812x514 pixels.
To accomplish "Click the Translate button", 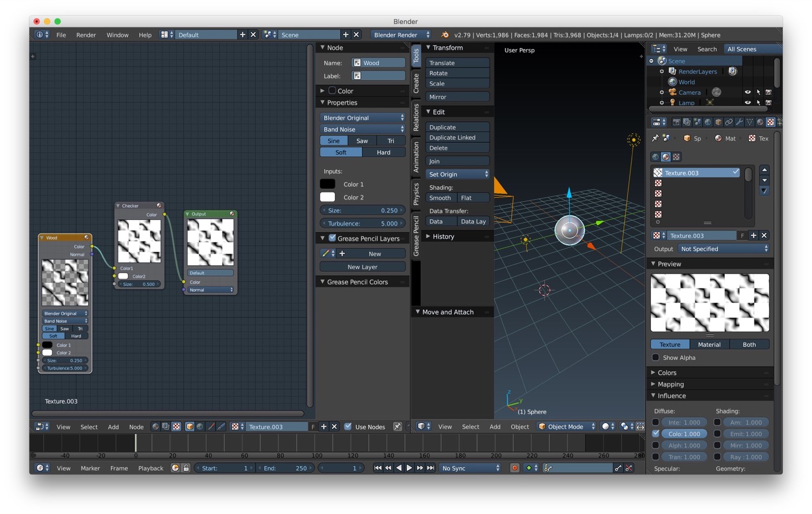I will pos(458,63).
